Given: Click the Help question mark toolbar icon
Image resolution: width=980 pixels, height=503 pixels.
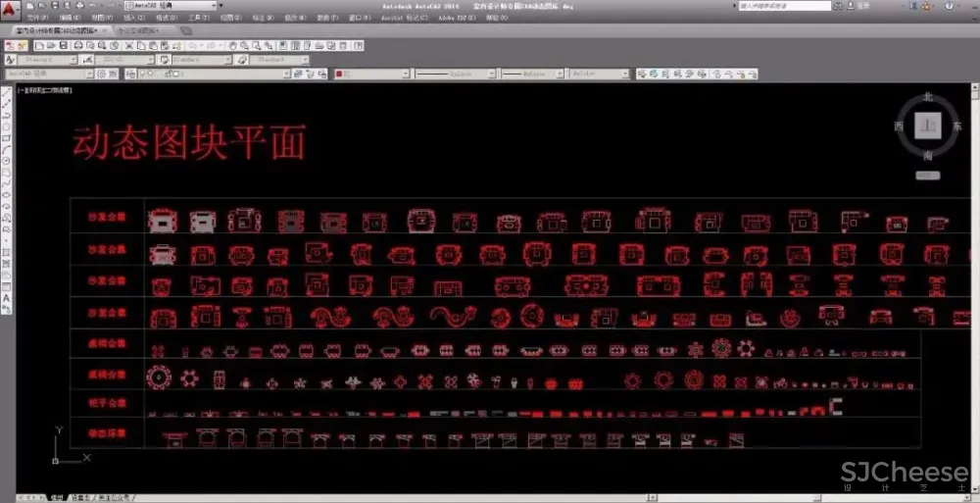Looking at the screenshot, I should coord(358,46).
